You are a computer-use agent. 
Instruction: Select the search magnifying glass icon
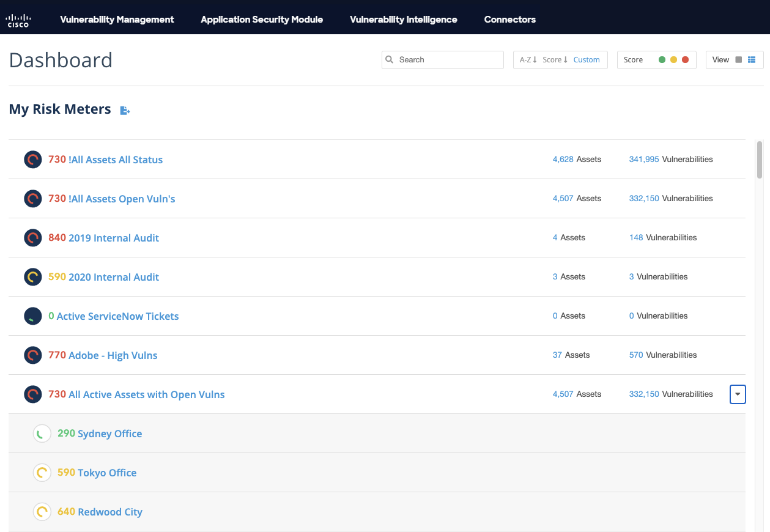point(390,59)
